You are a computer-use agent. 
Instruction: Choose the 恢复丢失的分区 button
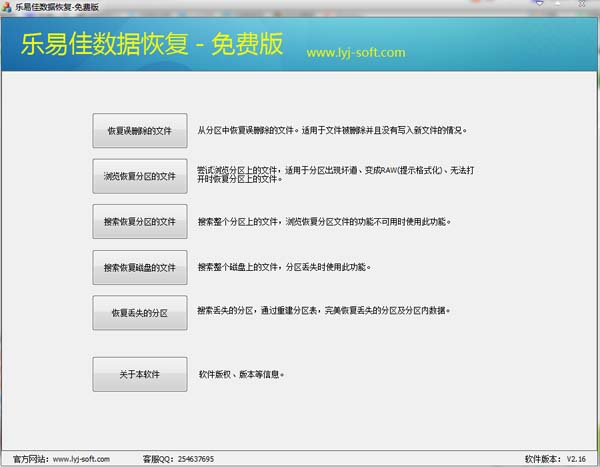click(139, 312)
